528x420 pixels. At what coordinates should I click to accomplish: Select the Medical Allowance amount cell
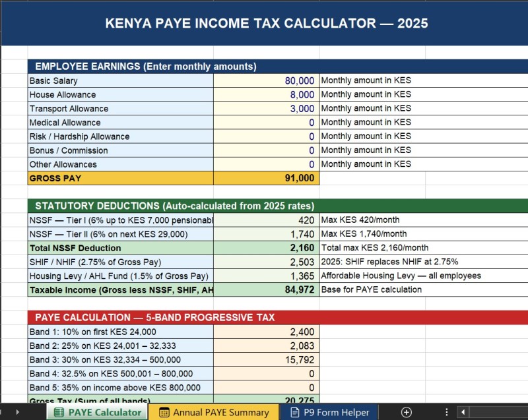(267, 123)
